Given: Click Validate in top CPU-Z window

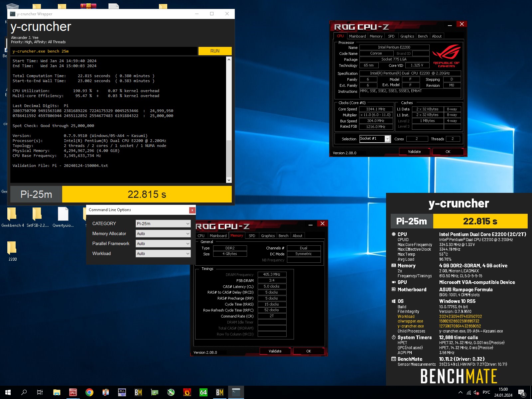Looking at the screenshot, I should 414,152.
